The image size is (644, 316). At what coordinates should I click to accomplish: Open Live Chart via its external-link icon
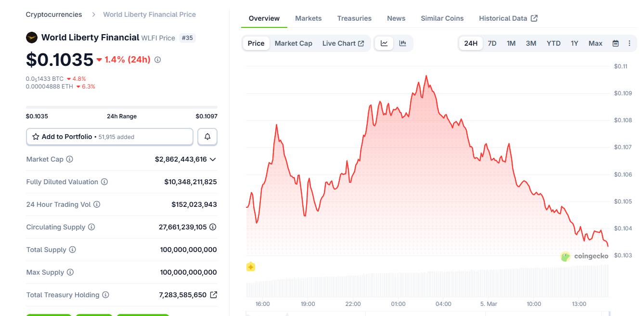tap(361, 43)
